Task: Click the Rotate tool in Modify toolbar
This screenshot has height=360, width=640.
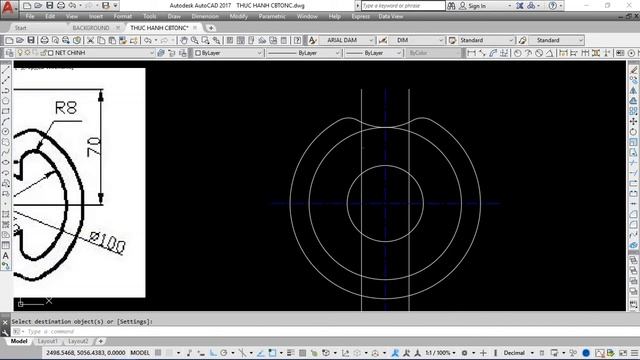Action: pos(633,132)
